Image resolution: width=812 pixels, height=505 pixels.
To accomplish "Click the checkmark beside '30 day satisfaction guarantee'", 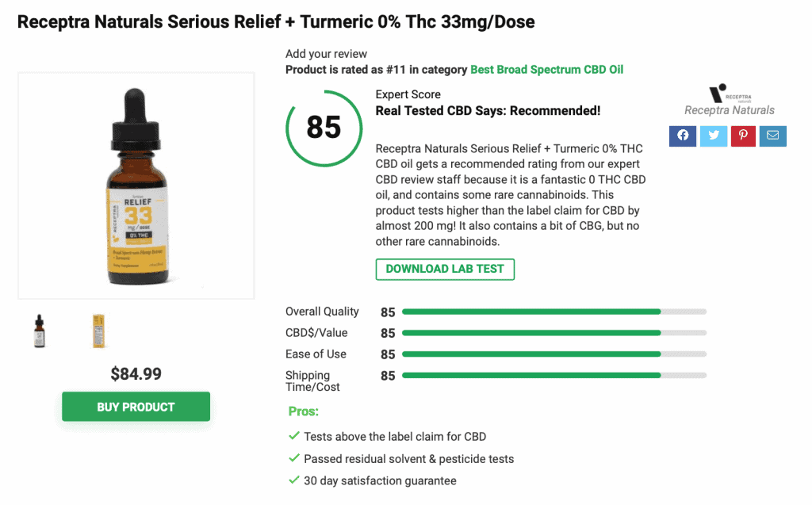I will click(x=293, y=480).
